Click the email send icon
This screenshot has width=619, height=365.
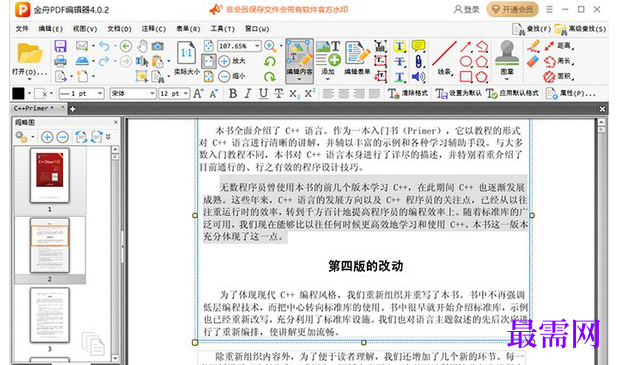click(82, 46)
